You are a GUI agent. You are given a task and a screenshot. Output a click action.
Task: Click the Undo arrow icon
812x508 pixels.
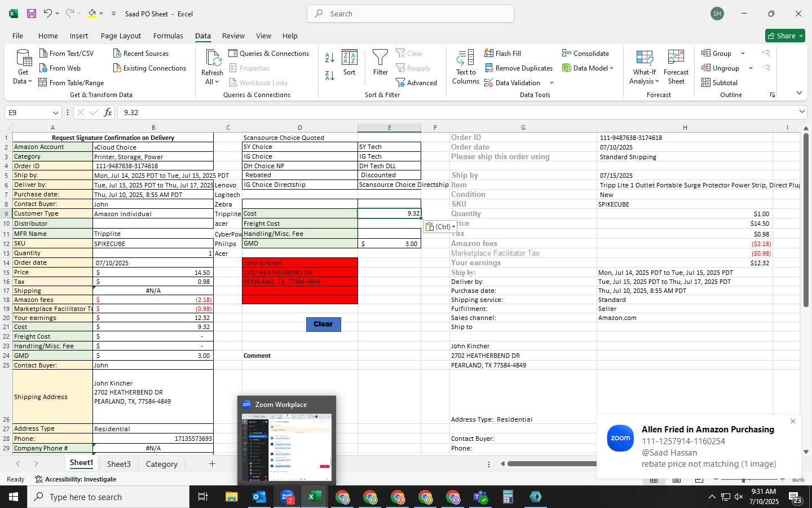click(48, 14)
